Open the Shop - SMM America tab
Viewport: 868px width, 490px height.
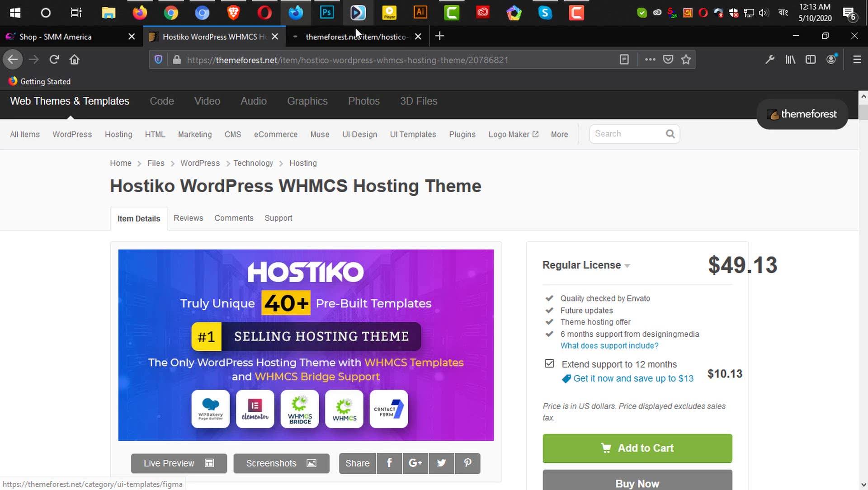coord(55,37)
